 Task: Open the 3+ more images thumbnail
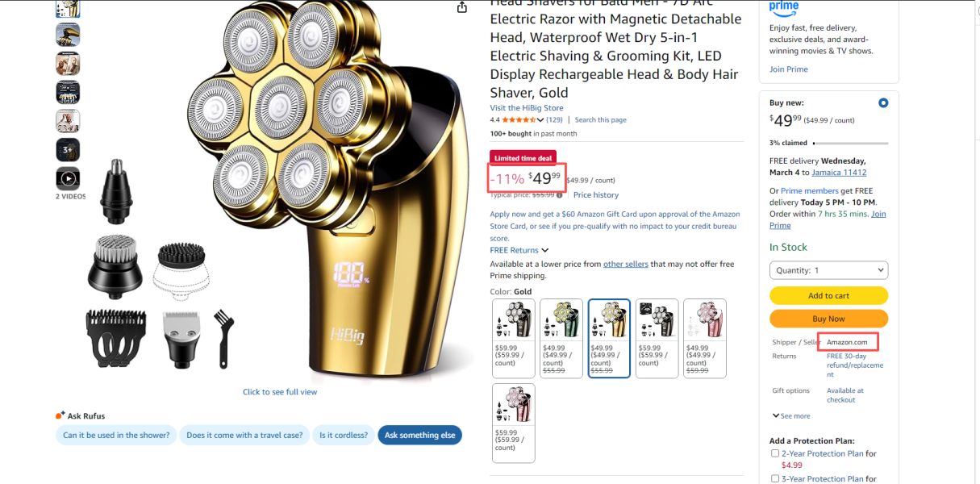coord(68,150)
